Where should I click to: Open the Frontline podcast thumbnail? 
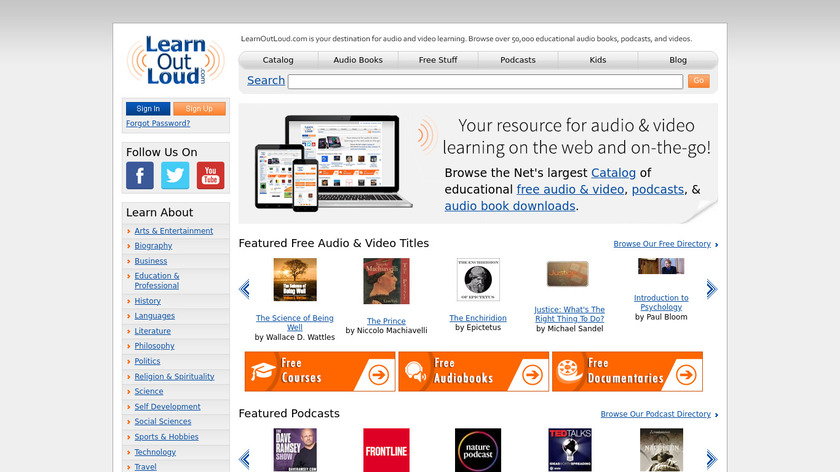pos(386,450)
